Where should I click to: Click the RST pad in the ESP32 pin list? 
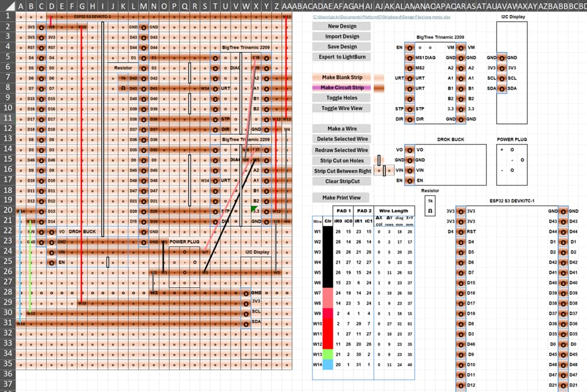(461, 232)
